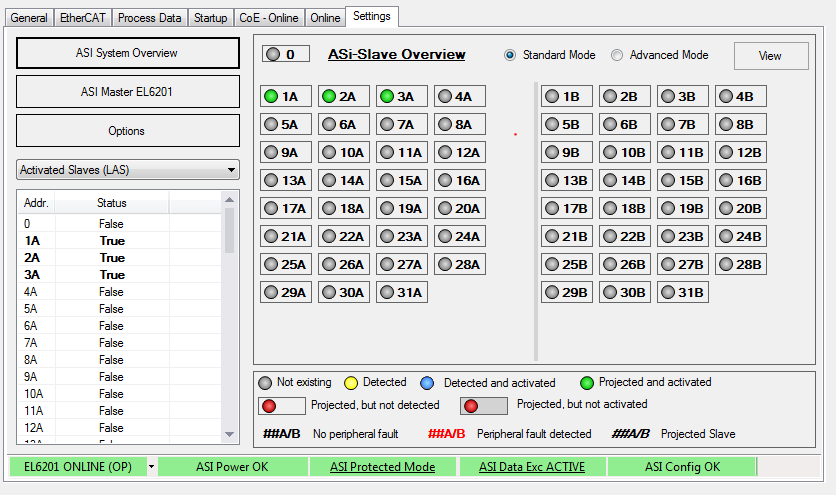Click slave 28B indicator
836x495 pixels.
[740, 265]
